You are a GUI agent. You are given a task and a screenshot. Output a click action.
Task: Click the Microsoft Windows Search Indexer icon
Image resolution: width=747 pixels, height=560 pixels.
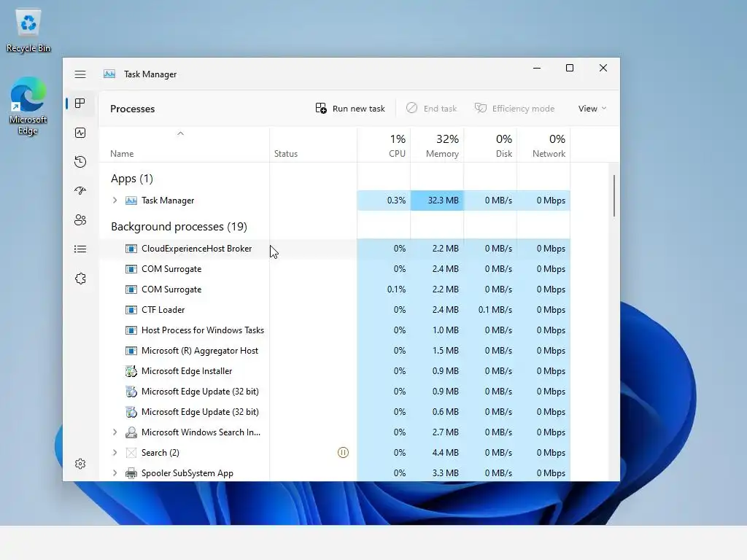(x=131, y=432)
